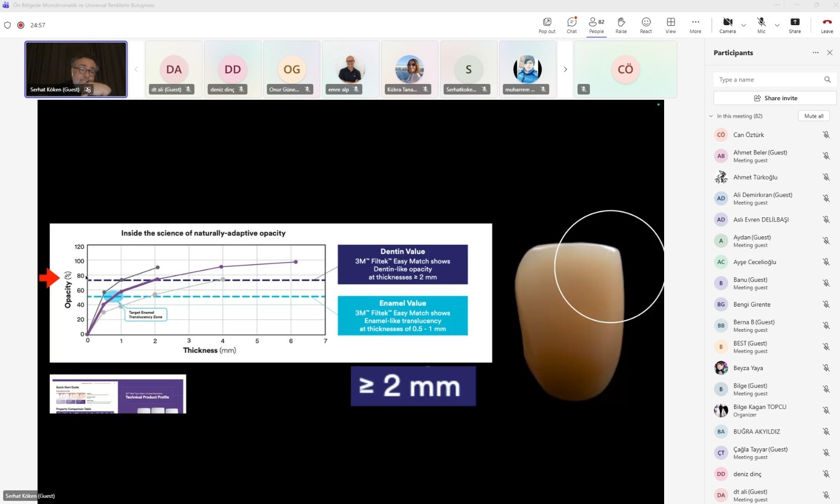Open the mic options dropdown arrow
Viewport: 840px width, 504px height.
[x=777, y=25]
